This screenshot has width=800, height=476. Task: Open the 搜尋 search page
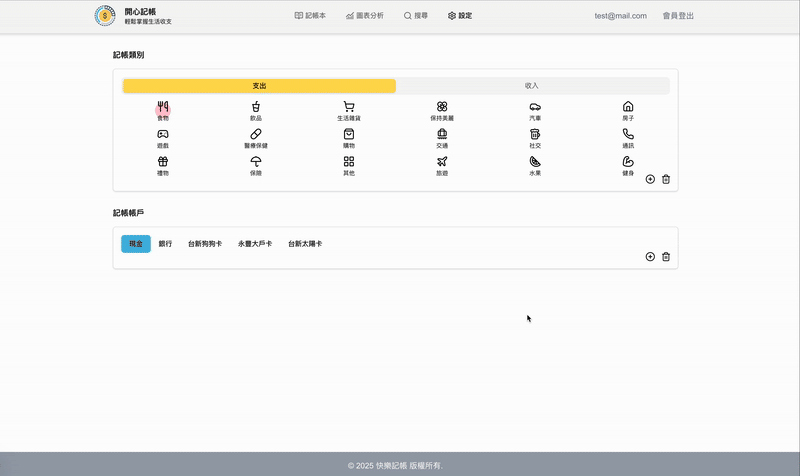[x=416, y=16]
